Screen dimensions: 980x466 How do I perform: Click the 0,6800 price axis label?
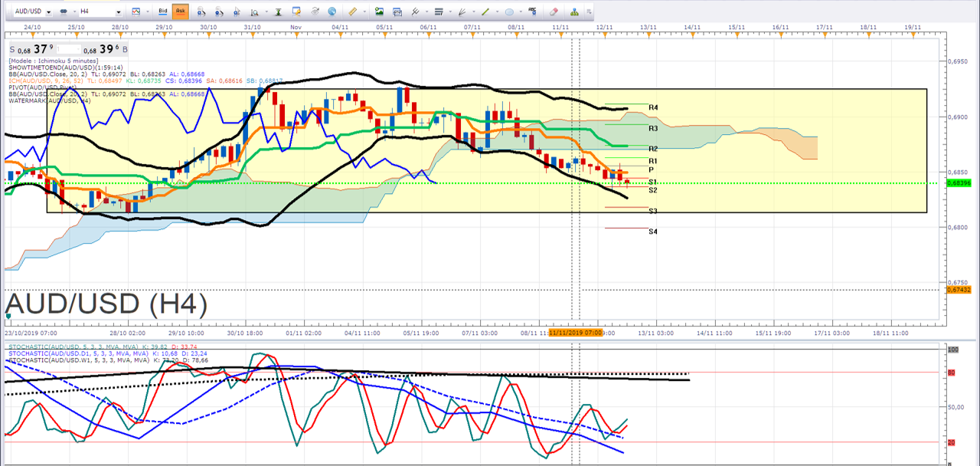(959, 228)
